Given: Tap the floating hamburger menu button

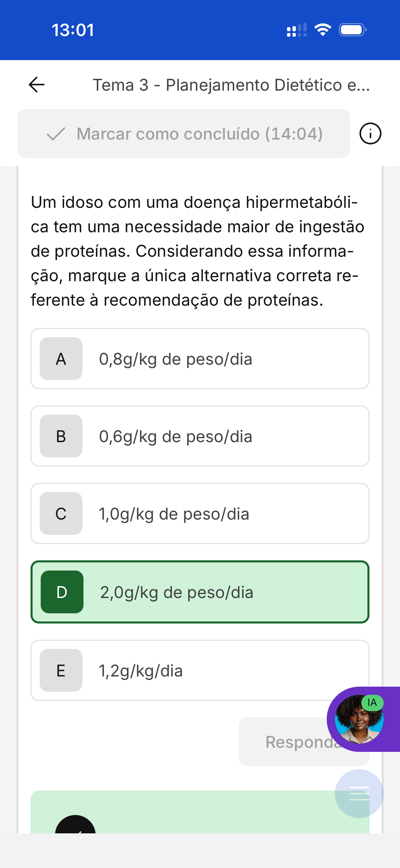Looking at the screenshot, I should coord(359,793).
